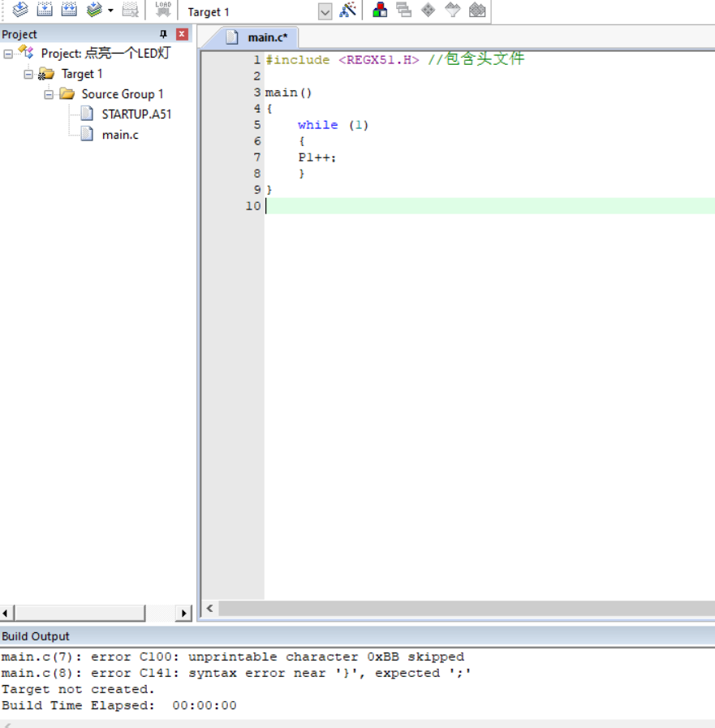Click the Build Output panel title
Screen dimensions: 715x728
pyautogui.click(x=35, y=636)
